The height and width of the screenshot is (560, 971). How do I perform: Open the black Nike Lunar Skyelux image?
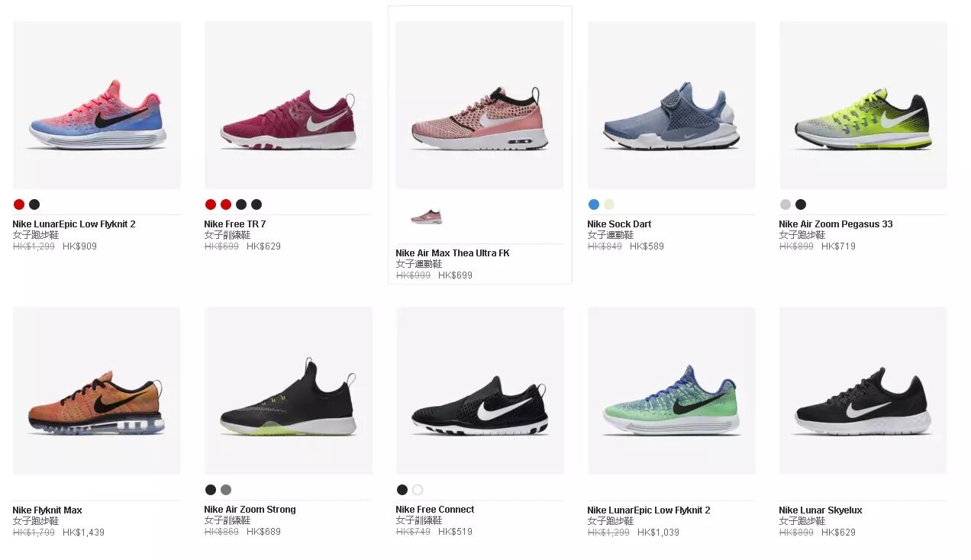tap(863, 391)
